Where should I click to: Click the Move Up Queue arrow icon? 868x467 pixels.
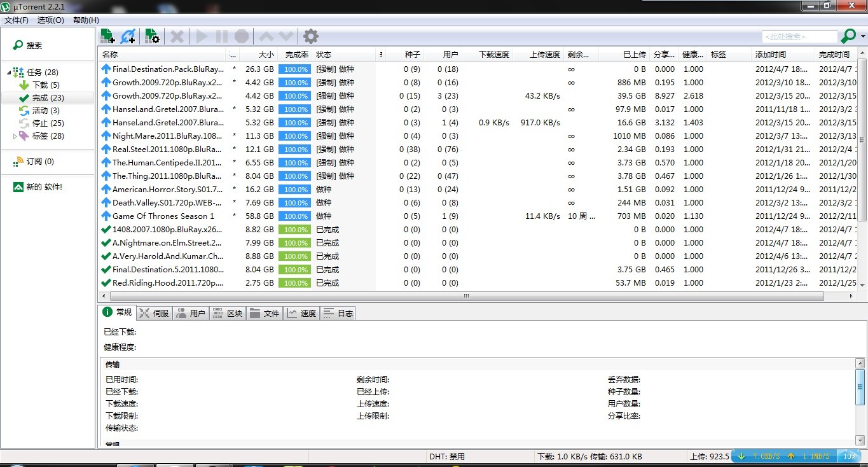click(x=266, y=36)
